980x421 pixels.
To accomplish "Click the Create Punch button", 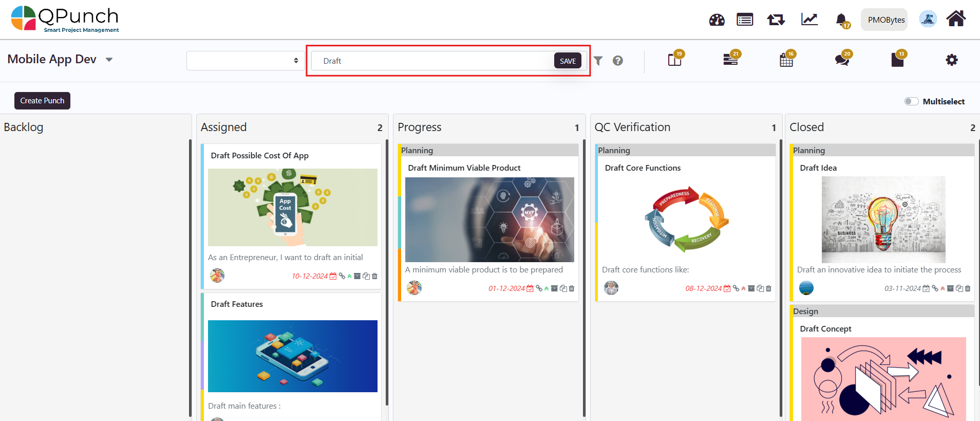I will (42, 101).
